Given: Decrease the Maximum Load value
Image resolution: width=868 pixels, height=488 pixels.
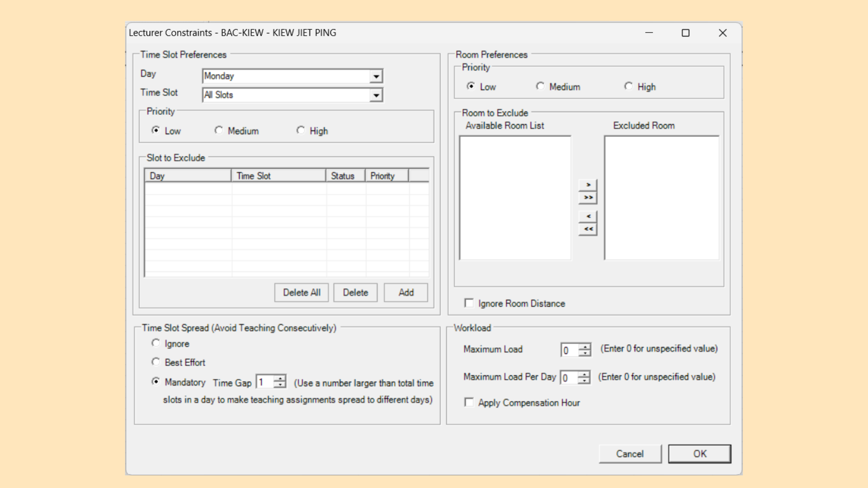Looking at the screenshot, I should click(x=585, y=353).
